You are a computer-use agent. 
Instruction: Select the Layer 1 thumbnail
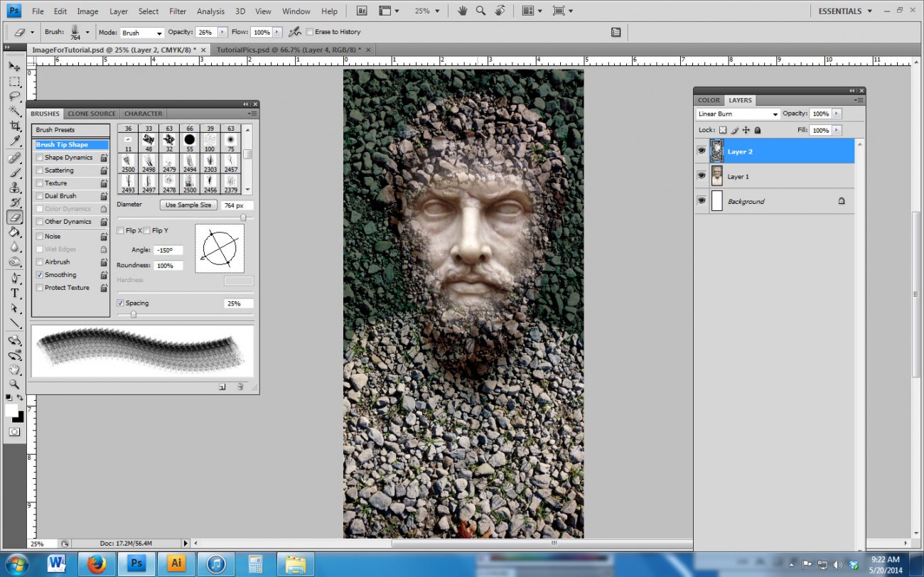tap(716, 176)
